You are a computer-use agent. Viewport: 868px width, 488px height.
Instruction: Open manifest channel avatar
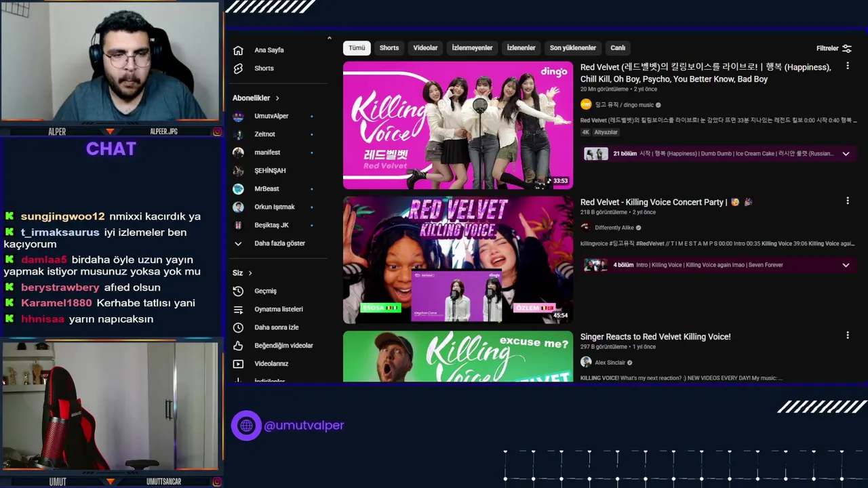(238, 152)
